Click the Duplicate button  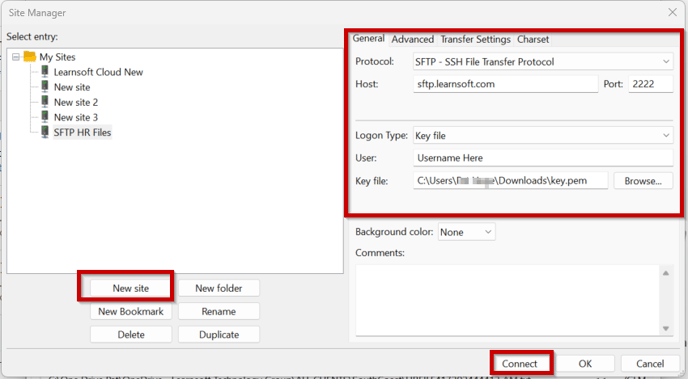219,335
